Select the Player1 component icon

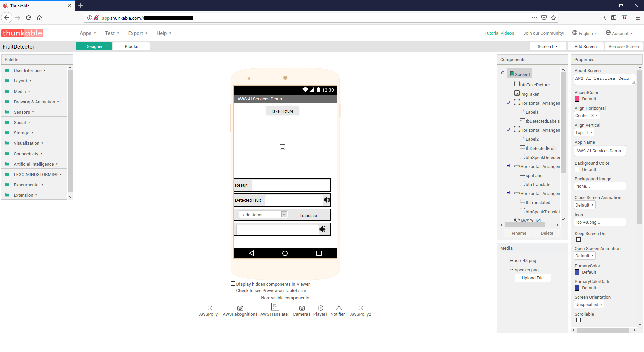click(321, 308)
